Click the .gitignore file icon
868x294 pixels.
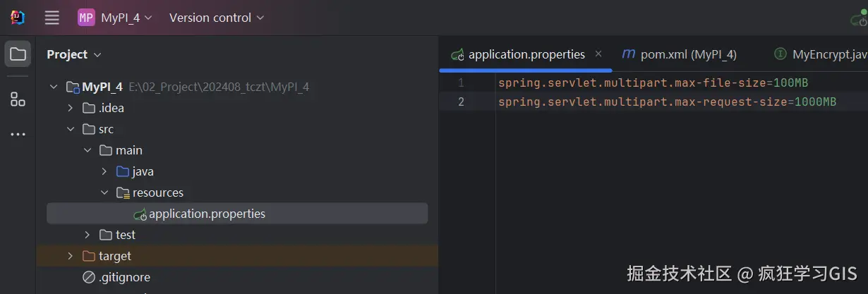89,277
